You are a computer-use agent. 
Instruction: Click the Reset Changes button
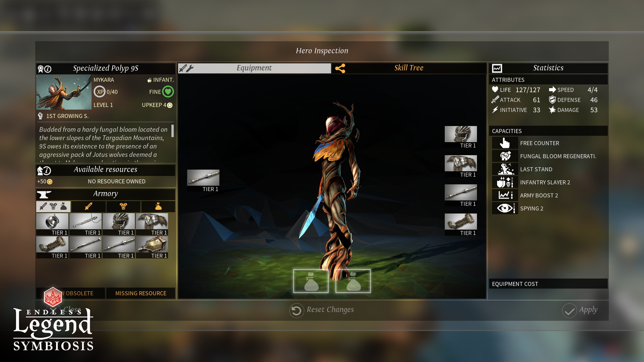click(x=322, y=309)
